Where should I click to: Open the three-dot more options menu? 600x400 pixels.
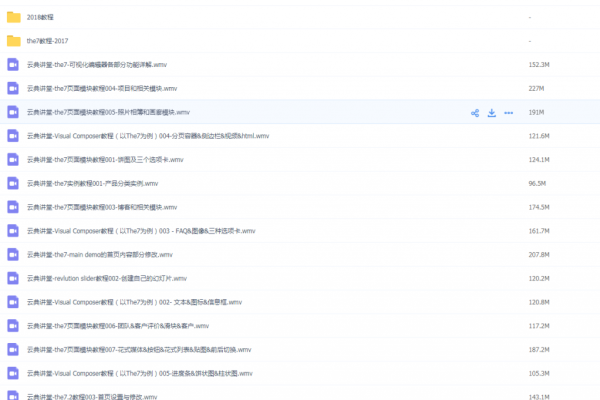(x=509, y=112)
